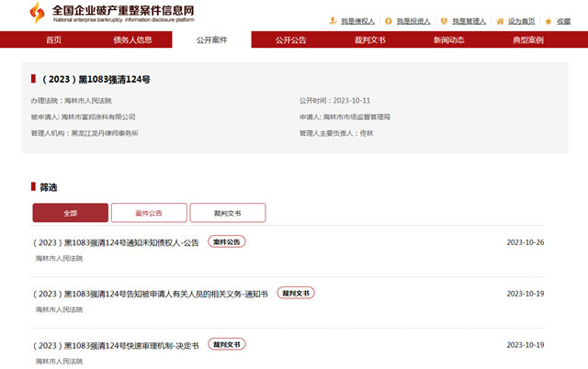Click the 管理人机构：黑龙江龙丹律师事务所 text
588x369 pixels.
(x=85, y=133)
